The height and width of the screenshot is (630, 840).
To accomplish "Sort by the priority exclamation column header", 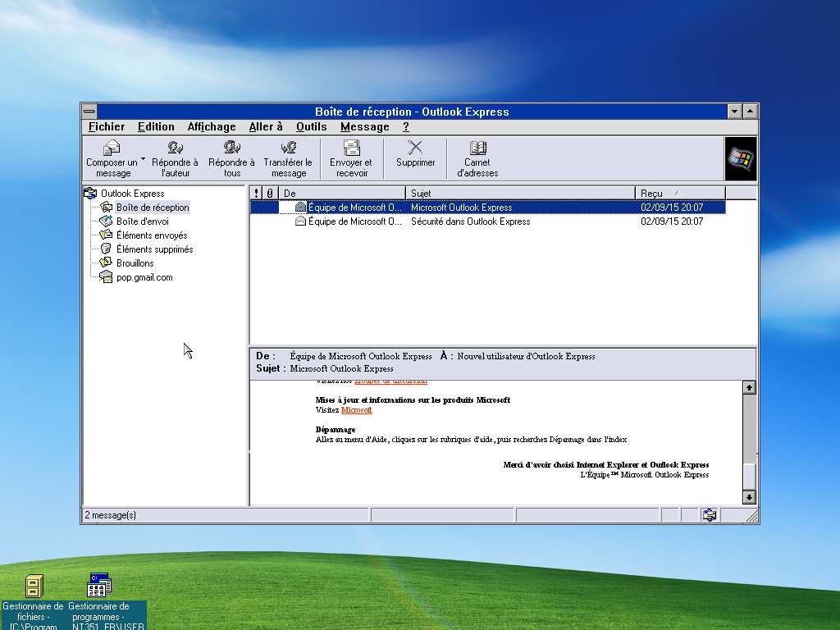I will tap(257, 194).
